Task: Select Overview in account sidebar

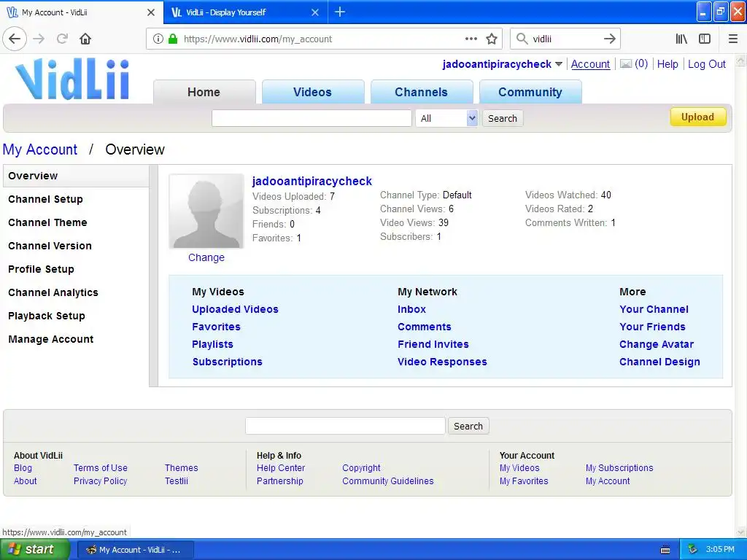Action: [x=76, y=176]
